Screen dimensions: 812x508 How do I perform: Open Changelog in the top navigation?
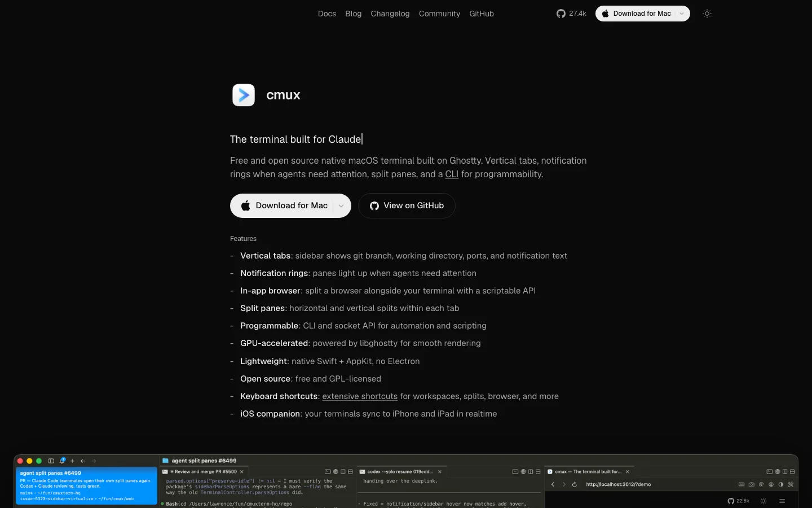pyautogui.click(x=390, y=14)
